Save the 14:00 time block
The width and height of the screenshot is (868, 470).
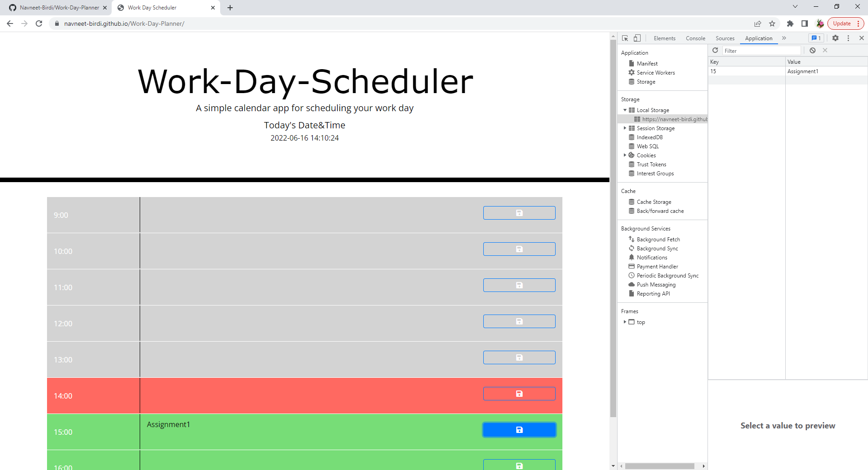[x=519, y=394]
